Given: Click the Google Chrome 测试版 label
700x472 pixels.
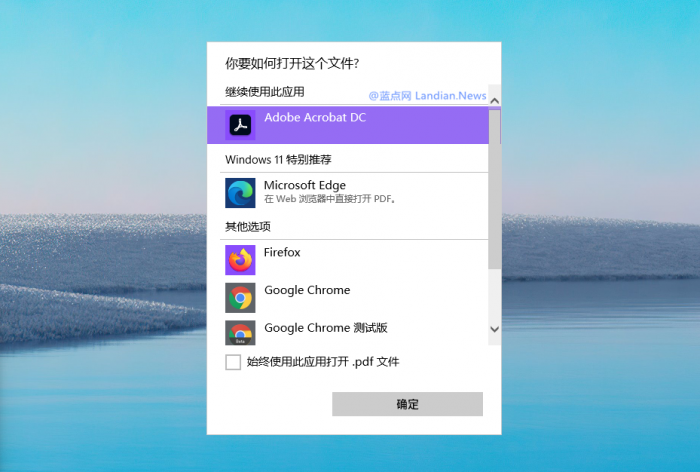Looking at the screenshot, I should click(x=326, y=328).
